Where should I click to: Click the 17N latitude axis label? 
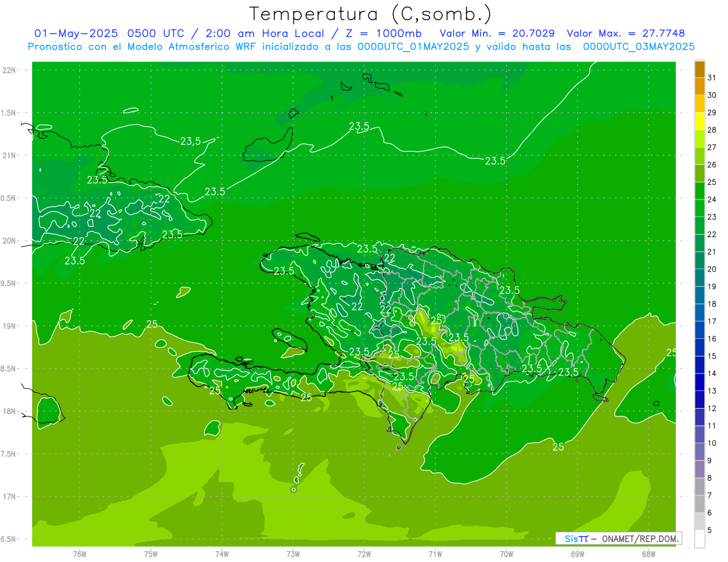[x=10, y=497]
